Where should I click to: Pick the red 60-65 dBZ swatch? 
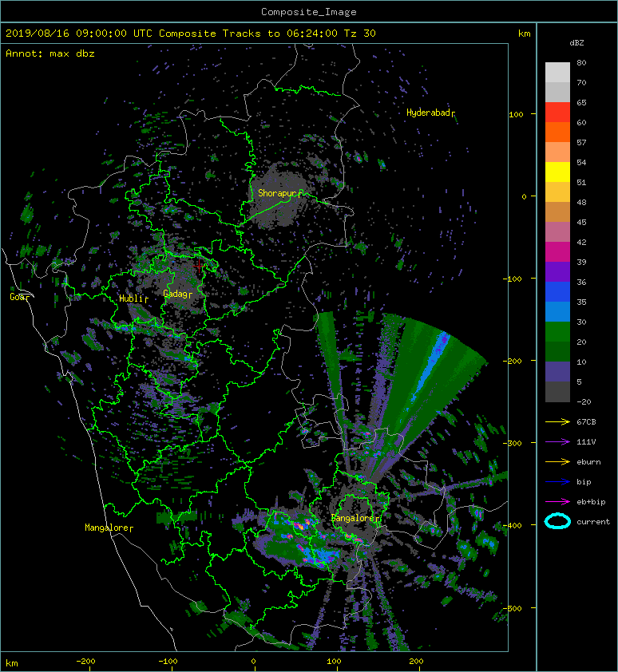pyautogui.click(x=557, y=113)
